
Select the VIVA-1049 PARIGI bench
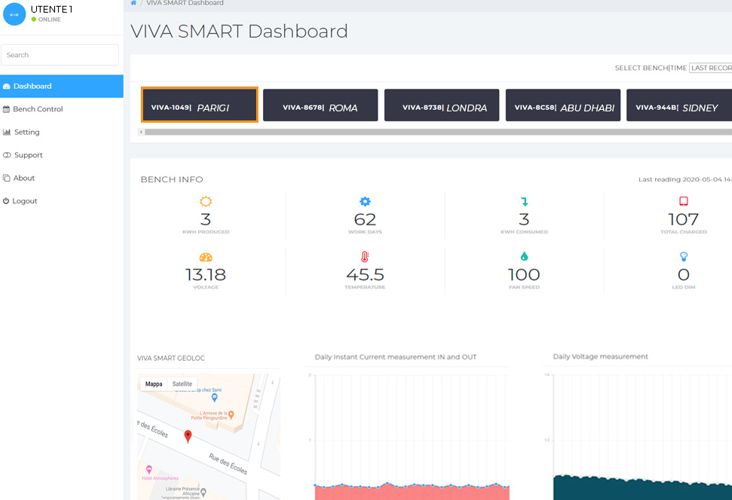199,105
